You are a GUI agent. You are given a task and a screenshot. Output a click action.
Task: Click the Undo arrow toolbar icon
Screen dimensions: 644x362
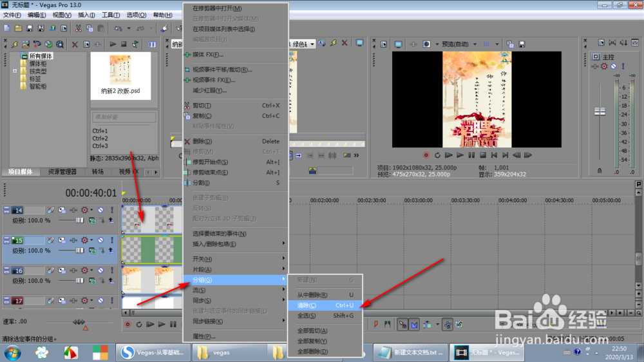coord(118,28)
